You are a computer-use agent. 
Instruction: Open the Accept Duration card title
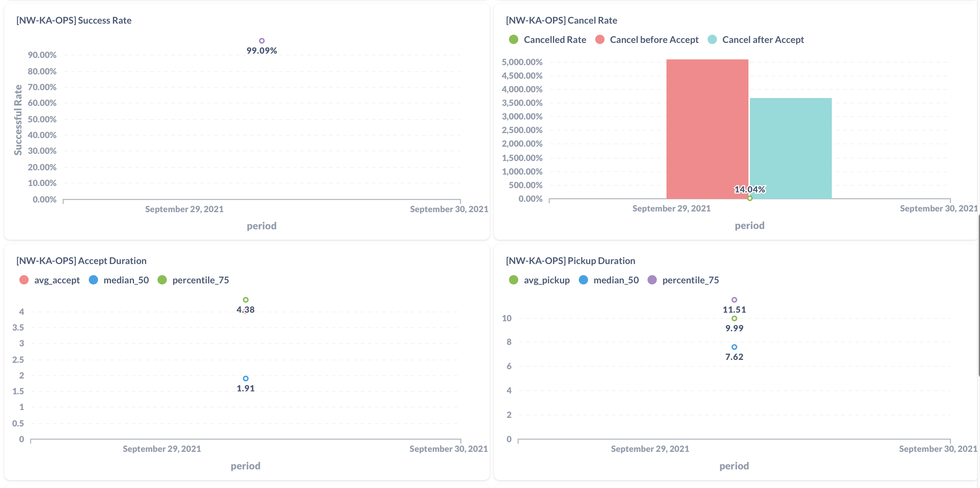pyautogui.click(x=81, y=261)
